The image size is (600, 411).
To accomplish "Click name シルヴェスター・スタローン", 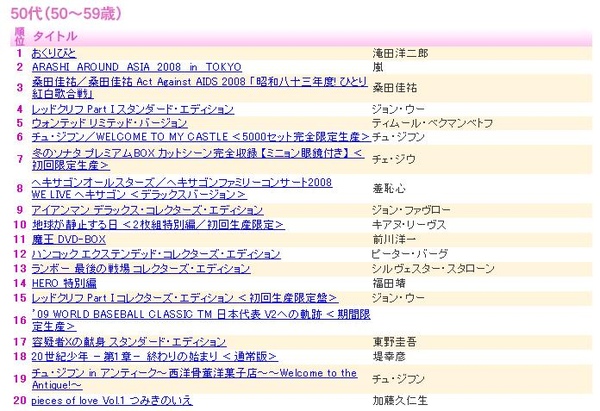I will pos(434,268).
